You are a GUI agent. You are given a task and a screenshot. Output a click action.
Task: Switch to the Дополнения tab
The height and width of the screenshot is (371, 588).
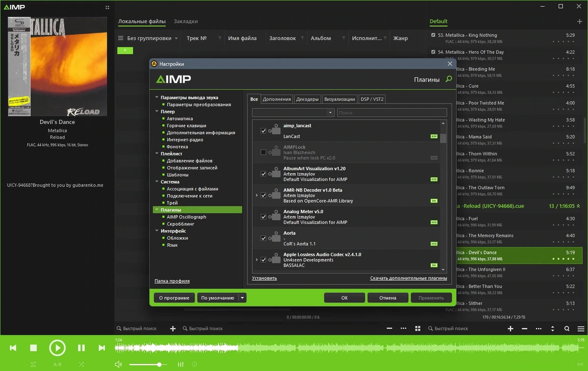click(x=276, y=99)
